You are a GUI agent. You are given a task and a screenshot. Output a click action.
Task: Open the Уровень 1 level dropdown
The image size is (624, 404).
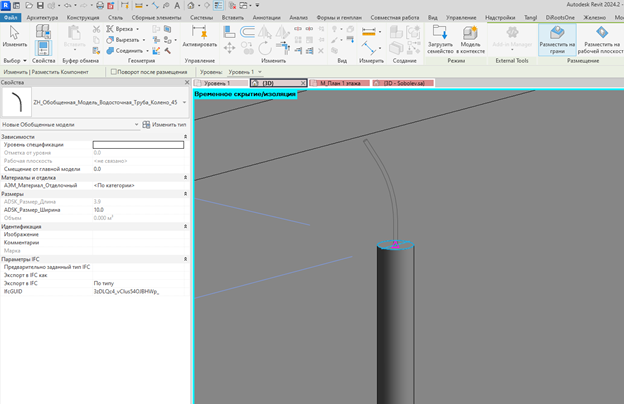click(x=245, y=72)
